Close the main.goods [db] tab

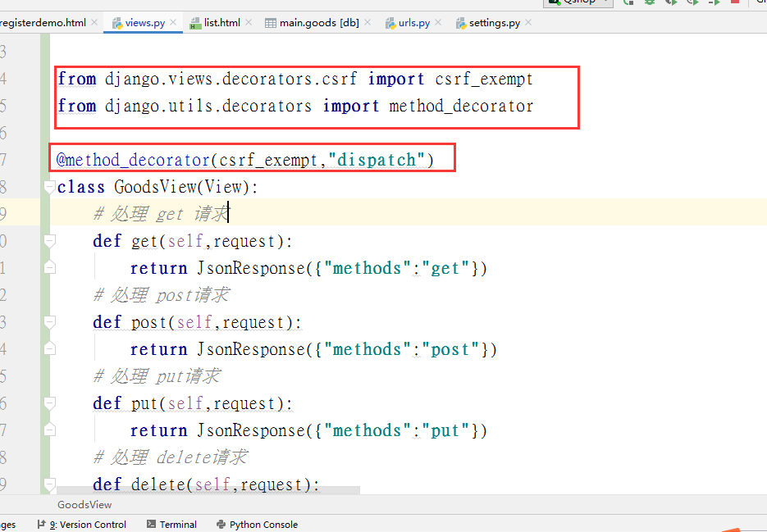[x=368, y=22]
